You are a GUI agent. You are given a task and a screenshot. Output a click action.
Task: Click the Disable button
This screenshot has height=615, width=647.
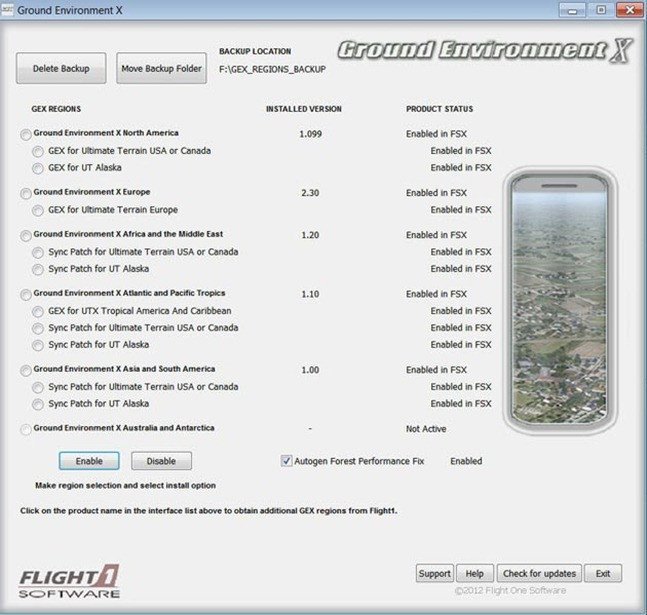tap(161, 461)
